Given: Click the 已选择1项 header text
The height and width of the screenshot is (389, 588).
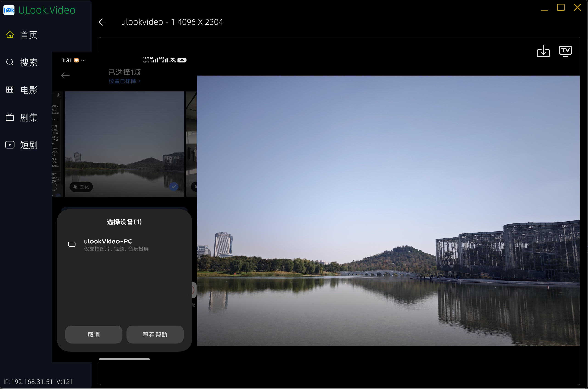Looking at the screenshot, I should (125, 72).
